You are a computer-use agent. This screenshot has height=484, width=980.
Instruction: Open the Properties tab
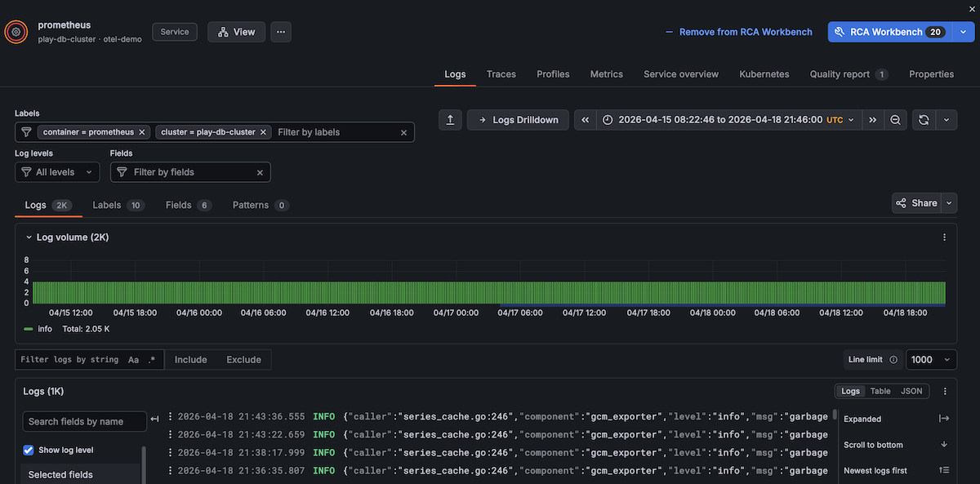[932, 74]
